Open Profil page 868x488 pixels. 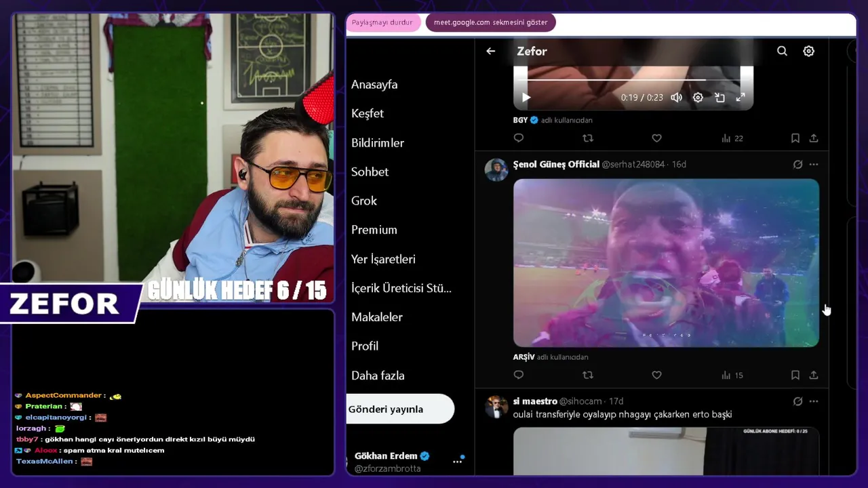click(365, 346)
